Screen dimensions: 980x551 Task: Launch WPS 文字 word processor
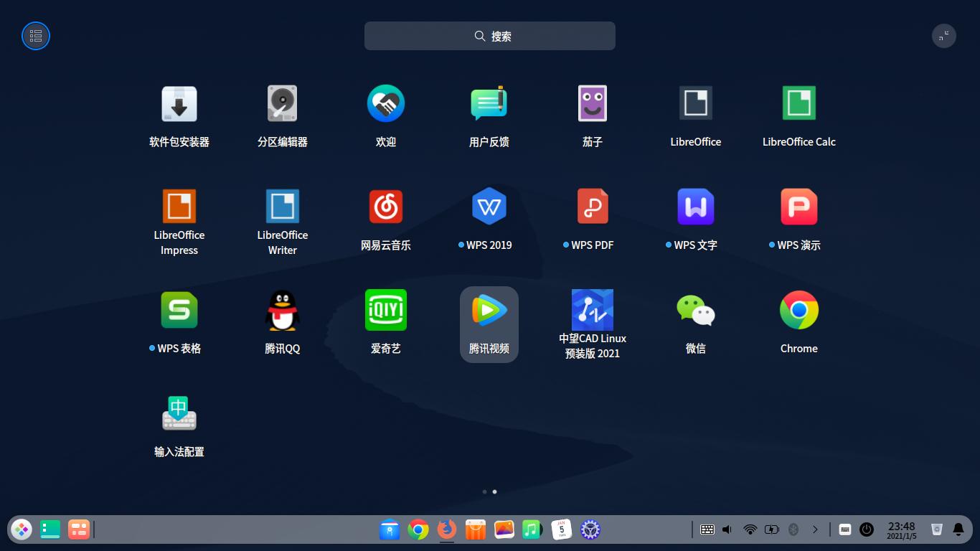pyautogui.click(x=695, y=207)
